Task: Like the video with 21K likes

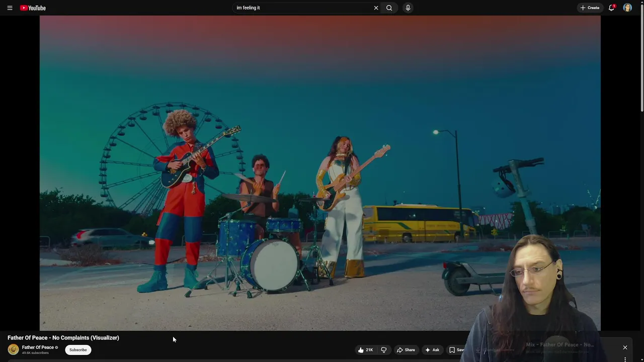Action: tap(365, 350)
